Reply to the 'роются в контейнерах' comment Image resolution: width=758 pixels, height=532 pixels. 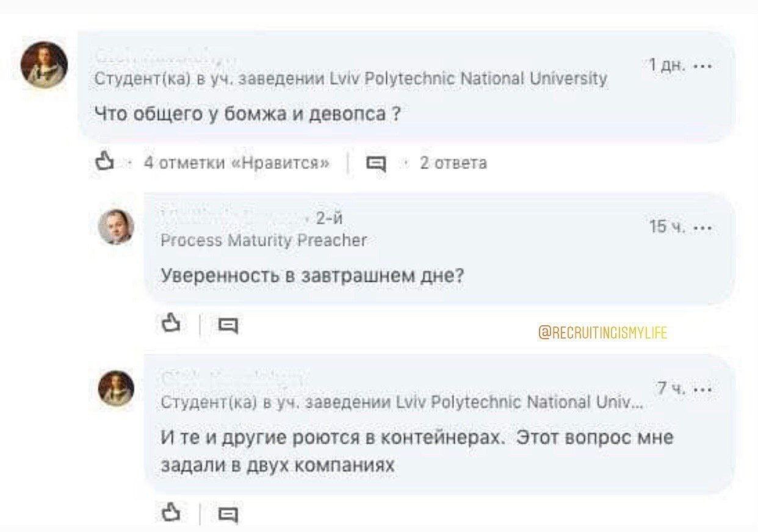pos(228,514)
